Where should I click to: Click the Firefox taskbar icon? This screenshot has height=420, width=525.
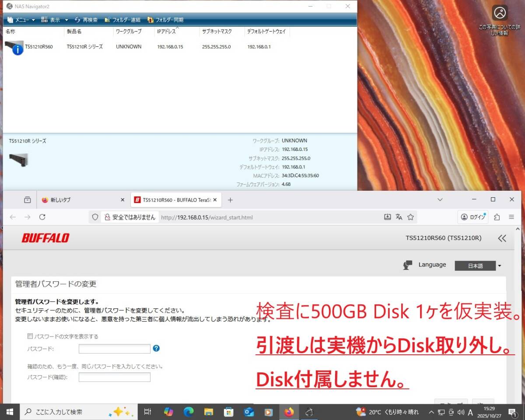coord(289,412)
